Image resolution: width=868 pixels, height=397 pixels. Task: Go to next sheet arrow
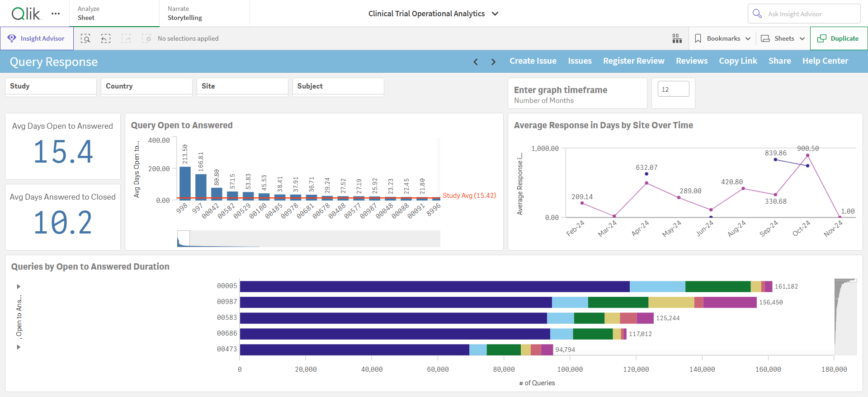(493, 61)
